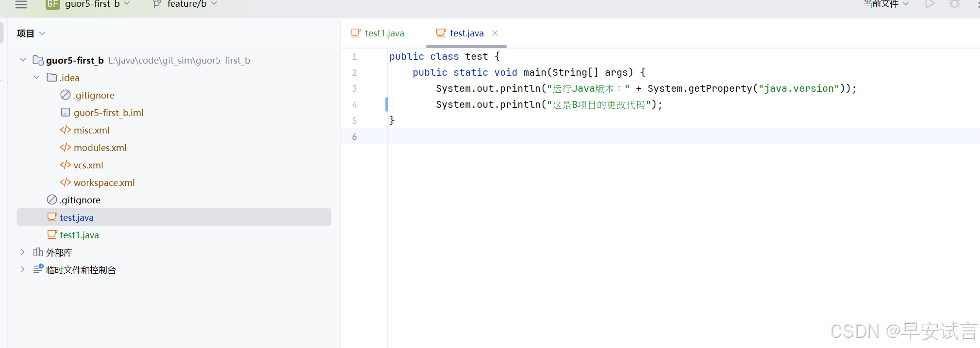Click the vcs.xml XML icon
The height and width of the screenshot is (348, 980).
tap(66, 165)
